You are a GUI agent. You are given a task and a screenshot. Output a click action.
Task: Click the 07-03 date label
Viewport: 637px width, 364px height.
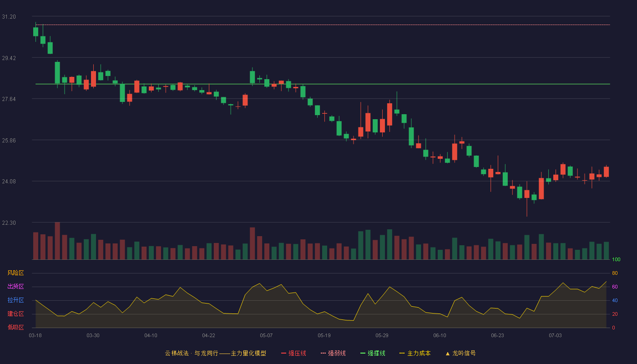(x=555, y=335)
